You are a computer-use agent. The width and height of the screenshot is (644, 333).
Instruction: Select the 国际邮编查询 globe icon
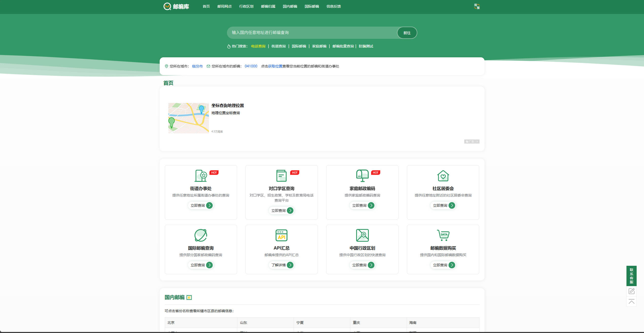point(201,235)
